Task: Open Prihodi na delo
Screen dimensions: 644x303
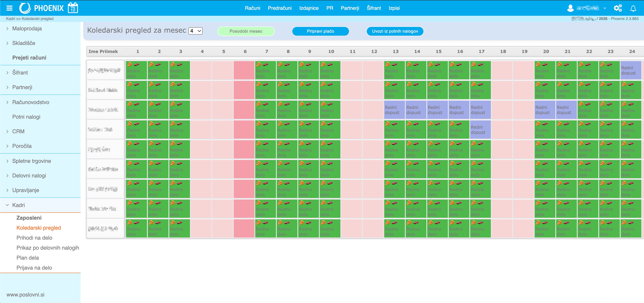Action: tap(34, 238)
